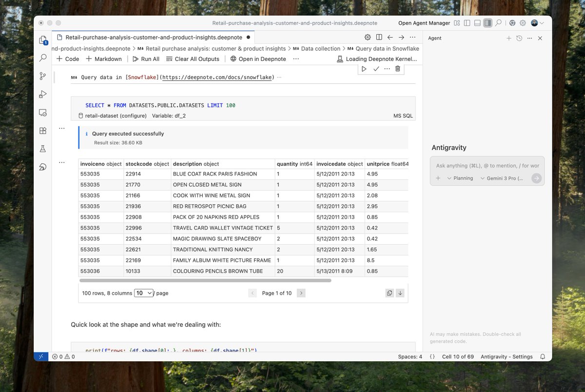Start a new agent conversation with plus icon
Image resolution: width=585 pixels, height=392 pixels.
(x=509, y=38)
